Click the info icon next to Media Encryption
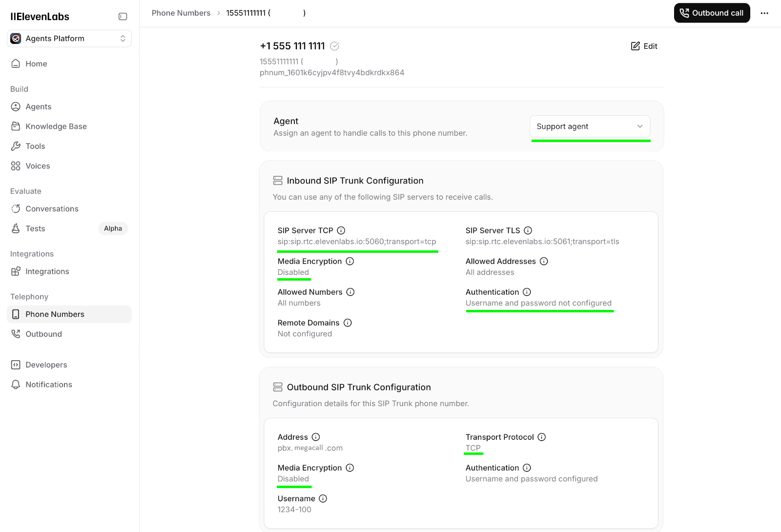The image size is (781, 532). [x=349, y=261]
